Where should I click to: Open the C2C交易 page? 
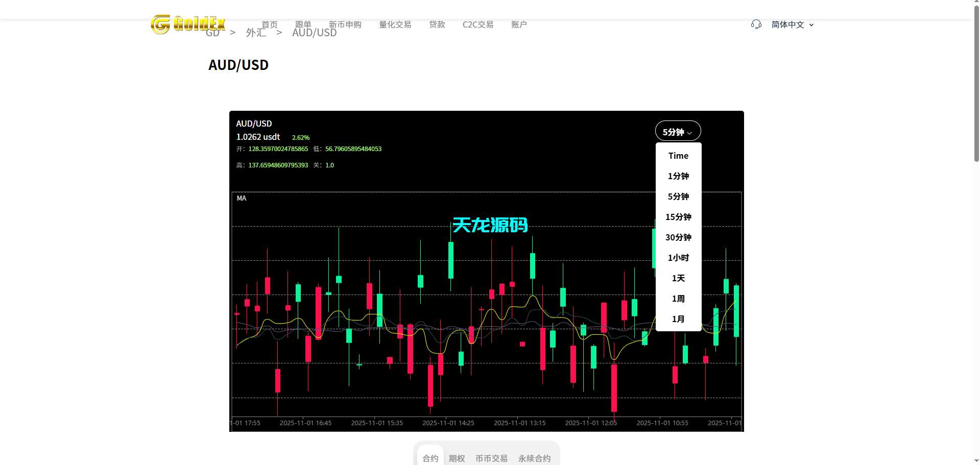tap(477, 24)
